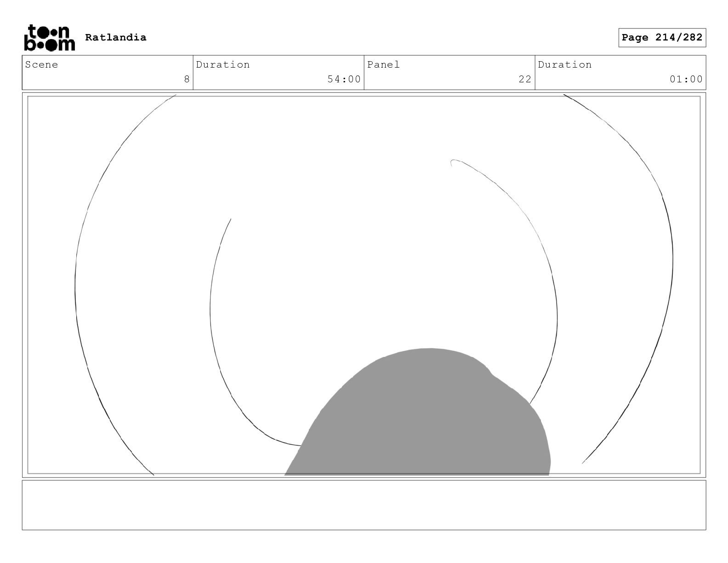
Task: Click the empty notes box below panel
Action: [x=364, y=505]
